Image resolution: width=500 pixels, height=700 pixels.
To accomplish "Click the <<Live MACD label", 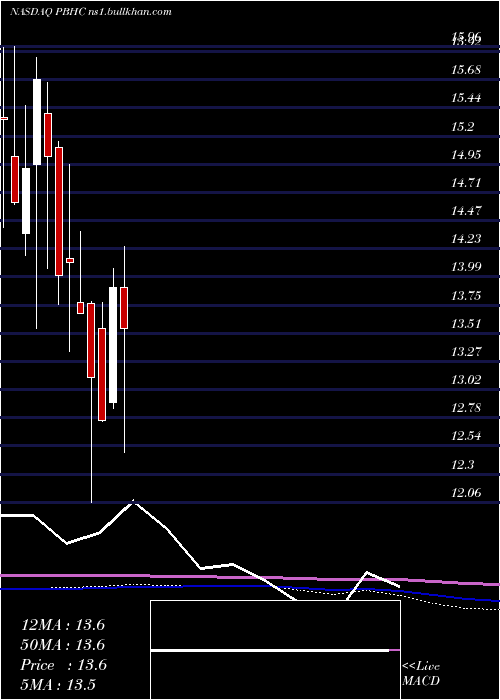I will pos(421,674).
